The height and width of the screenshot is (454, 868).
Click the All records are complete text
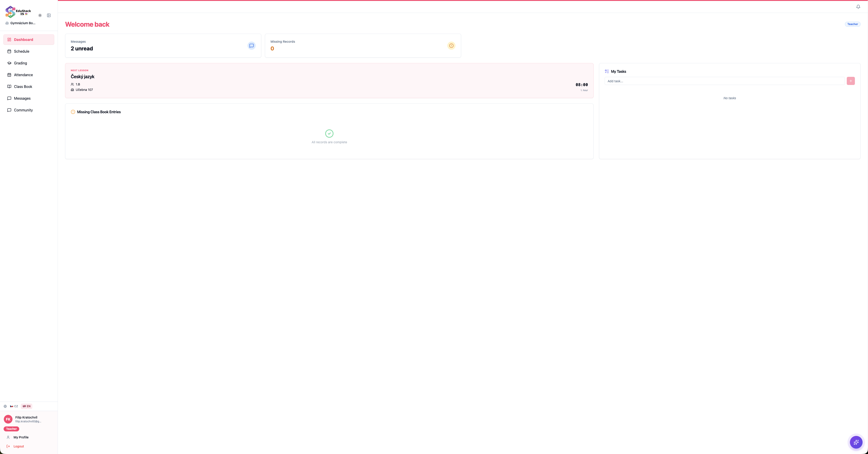point(329,142)
